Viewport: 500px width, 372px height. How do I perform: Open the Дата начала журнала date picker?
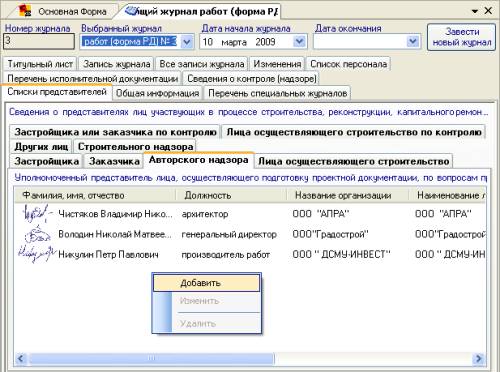coord(299,42)
